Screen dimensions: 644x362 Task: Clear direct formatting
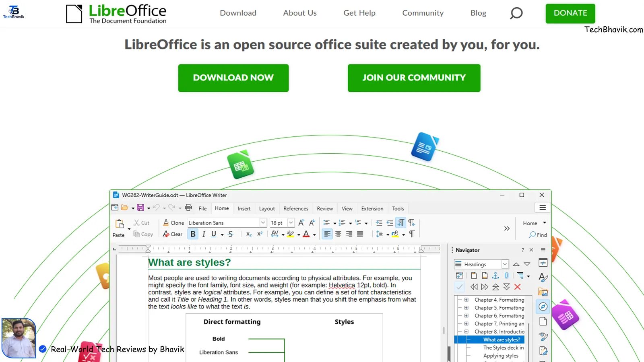[173, 234]
